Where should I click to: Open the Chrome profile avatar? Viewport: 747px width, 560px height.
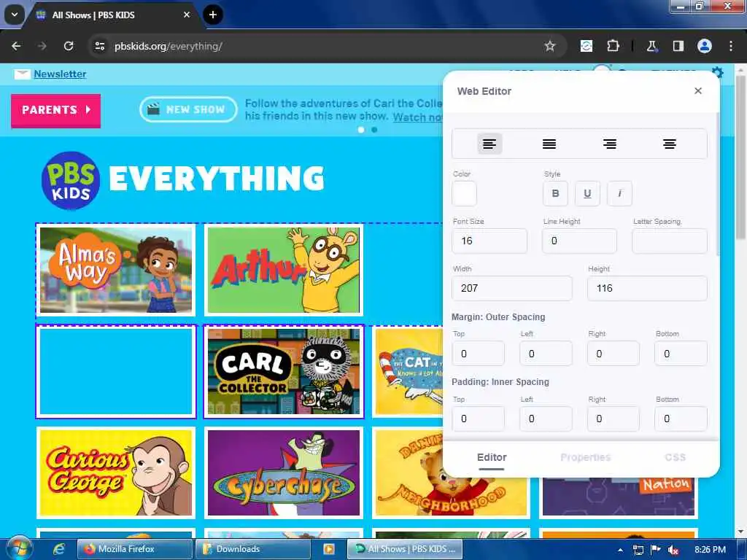click(x=705, y=46)
